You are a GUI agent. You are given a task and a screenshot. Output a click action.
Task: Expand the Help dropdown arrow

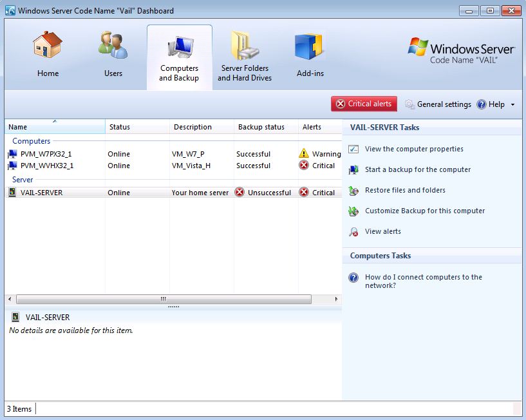click(512, 105)
